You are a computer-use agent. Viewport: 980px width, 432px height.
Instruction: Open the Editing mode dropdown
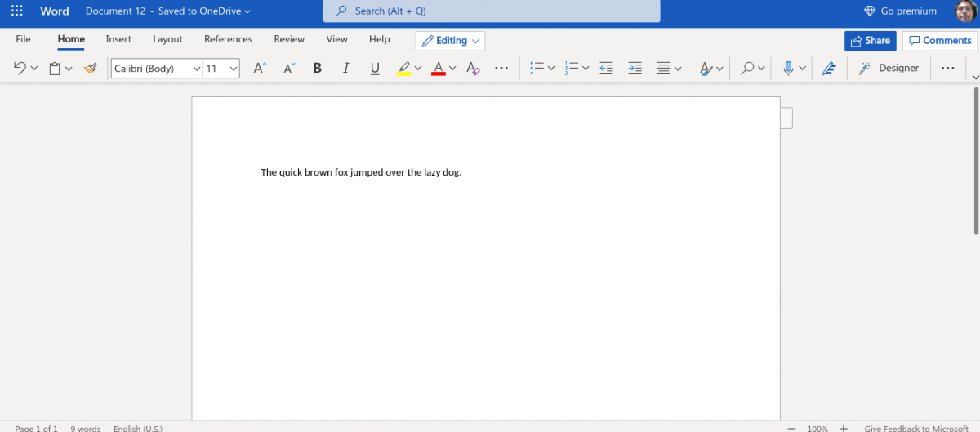(450, 41)
